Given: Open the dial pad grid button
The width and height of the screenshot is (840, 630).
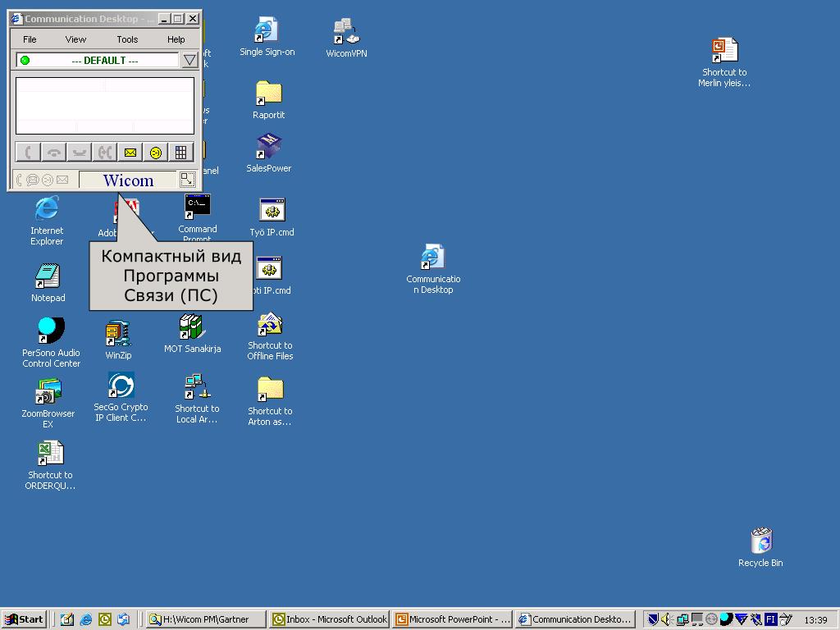Looking at the screenshot, I should click(180, 153).
